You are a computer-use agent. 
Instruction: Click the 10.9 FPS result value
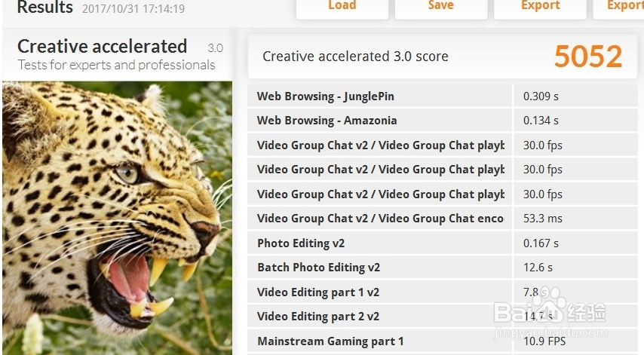[x=544, y=341]
